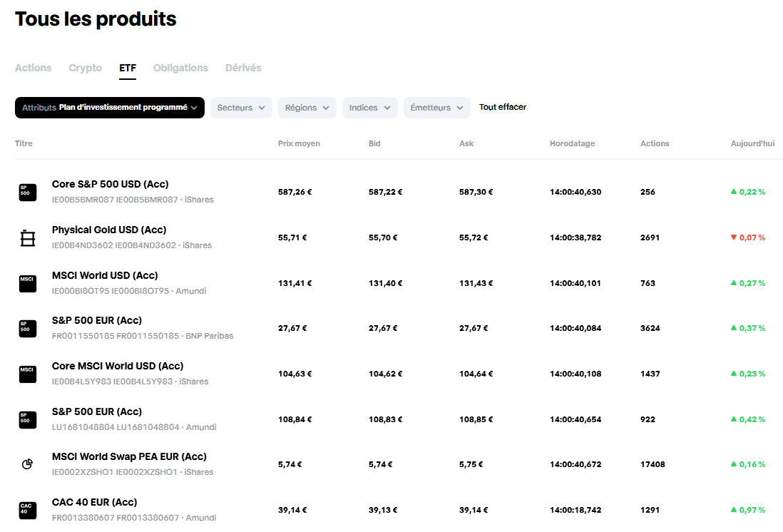Open the Physical Gold USD (Acc) title link

(x=109, y=230)
